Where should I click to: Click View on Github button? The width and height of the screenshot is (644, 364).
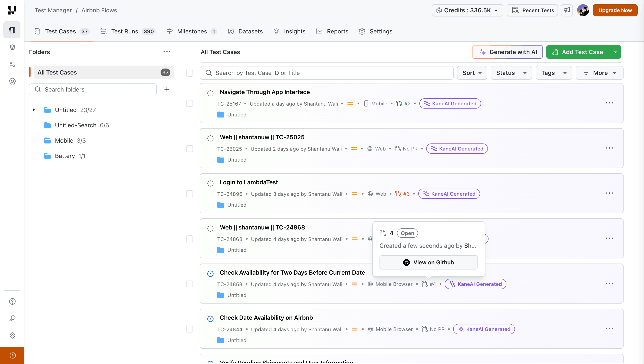[x=428, y=262]
